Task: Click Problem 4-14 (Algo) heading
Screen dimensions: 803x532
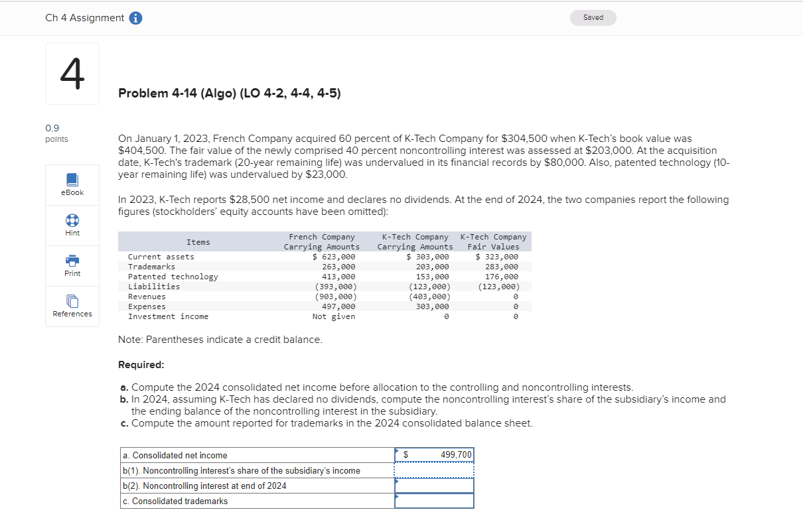Action: click(230, 94)
